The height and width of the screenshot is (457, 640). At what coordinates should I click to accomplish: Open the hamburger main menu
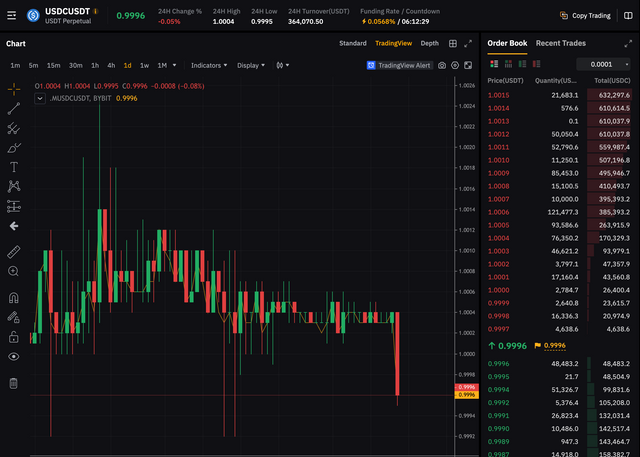pyautogui.click(x=11, y=16)
